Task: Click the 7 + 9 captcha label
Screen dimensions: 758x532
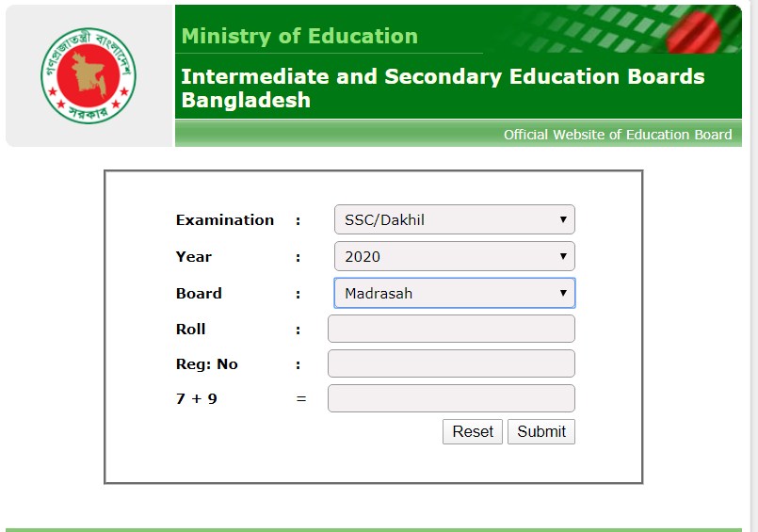Action: 197,398
